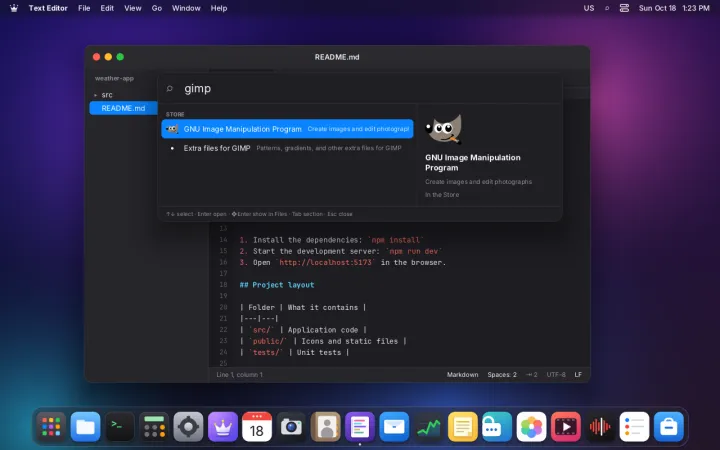Open the File menu
Viewport: 720px width, 450px height.
(84, 8)
